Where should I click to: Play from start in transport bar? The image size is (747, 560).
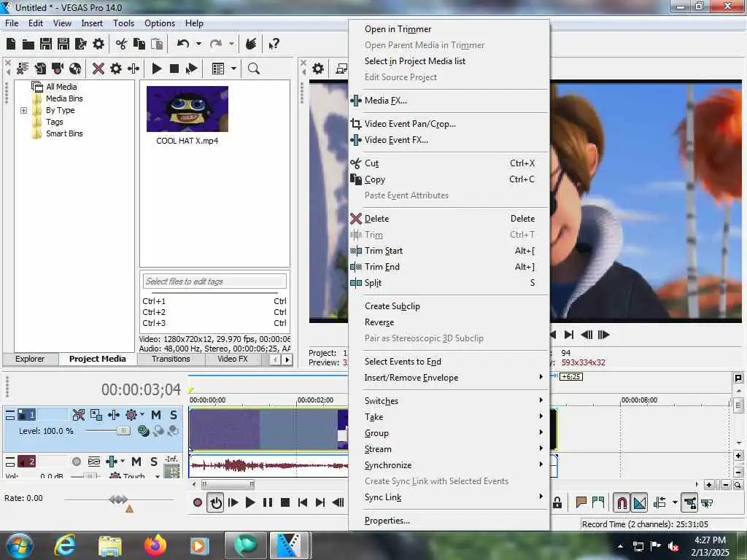tap(233, 502)
